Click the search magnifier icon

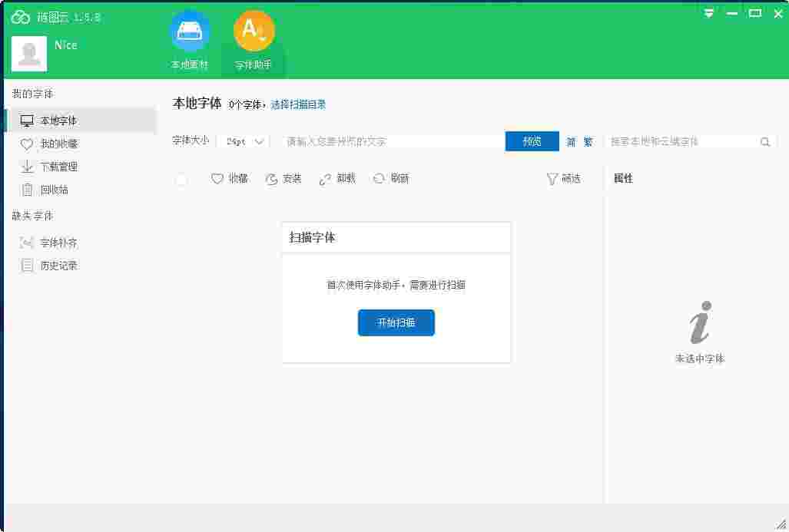tap(764, 141)
